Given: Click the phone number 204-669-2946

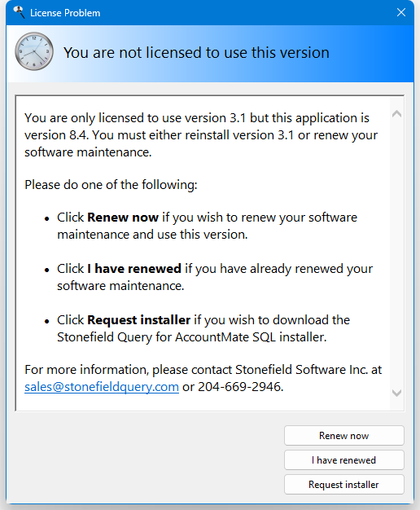Looking at the screenshot, I should 241,387.
